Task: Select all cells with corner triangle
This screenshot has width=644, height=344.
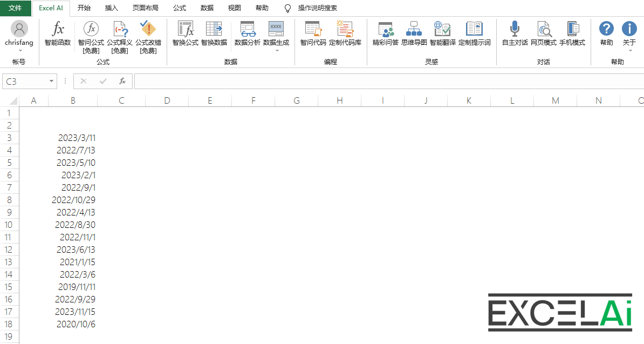Action: 13,100
